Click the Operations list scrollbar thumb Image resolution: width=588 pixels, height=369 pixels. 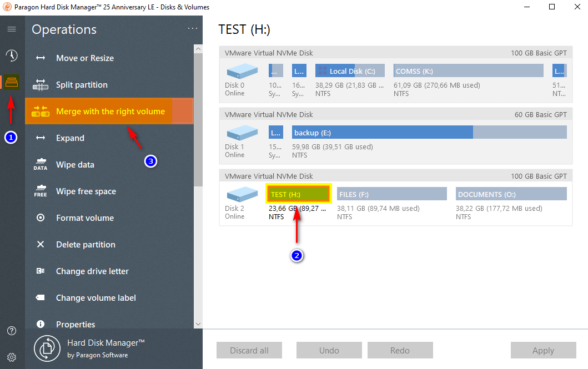pos(198,119)
